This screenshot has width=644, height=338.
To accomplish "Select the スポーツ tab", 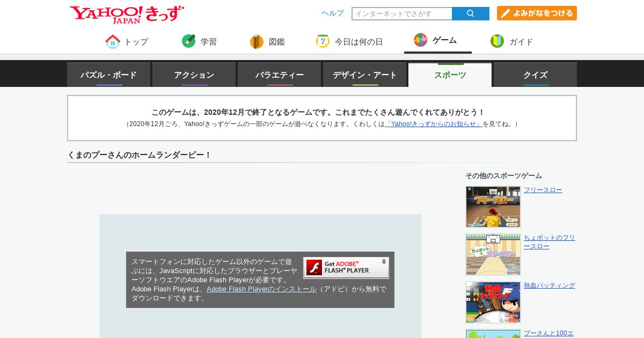I will pyautogui.click(x=450, y=75).
